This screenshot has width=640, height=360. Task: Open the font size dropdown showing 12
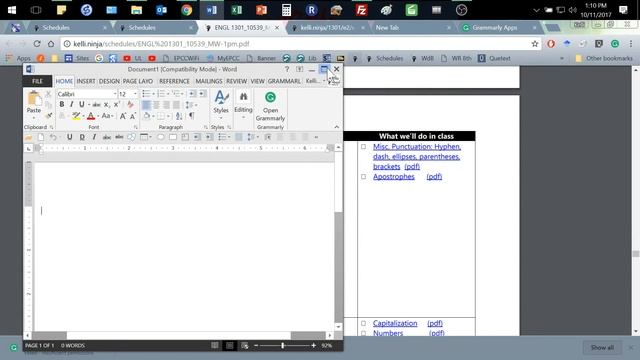coord(135,94)
